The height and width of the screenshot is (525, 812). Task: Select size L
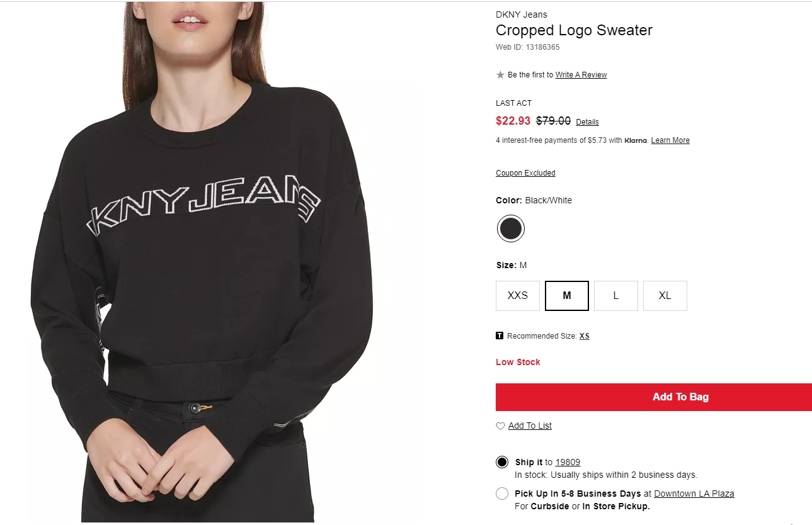tap(616, 296)
